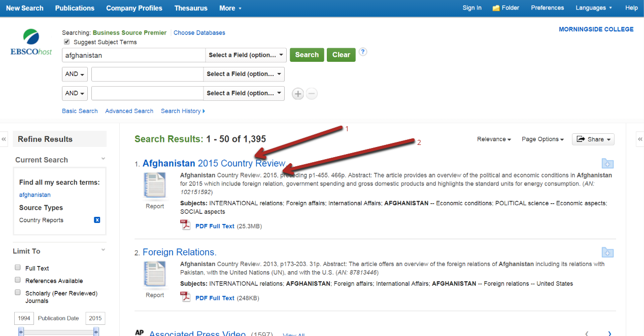Screen dimensions: 644x336
Task: Click the right publication date slider handle
Action: click(96, 332)
